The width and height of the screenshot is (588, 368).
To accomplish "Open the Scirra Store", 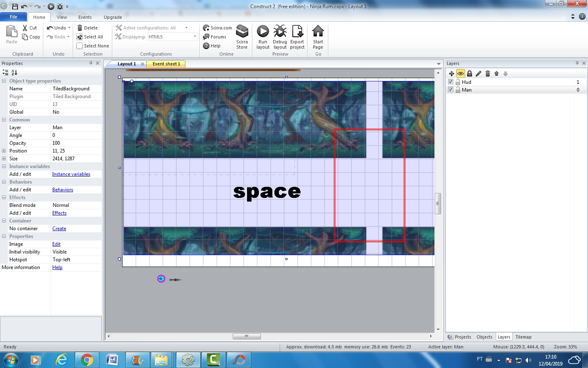I will pos(242,37).
